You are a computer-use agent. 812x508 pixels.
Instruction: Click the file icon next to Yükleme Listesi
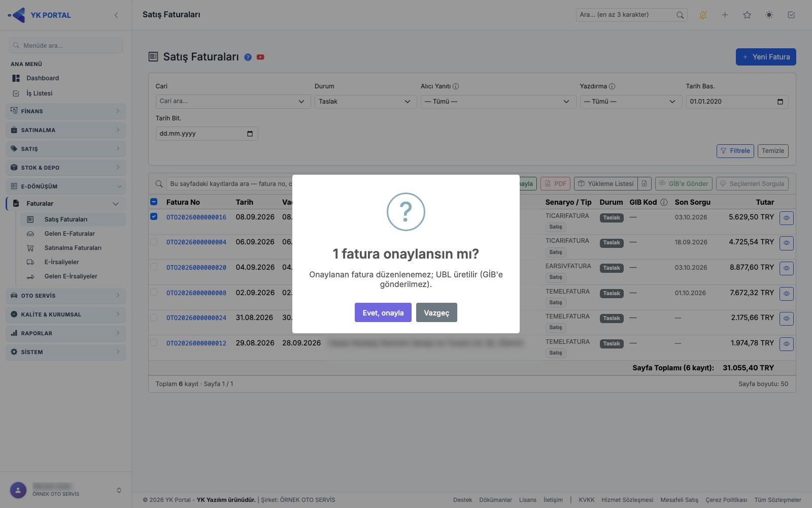[x=645, y=184]
